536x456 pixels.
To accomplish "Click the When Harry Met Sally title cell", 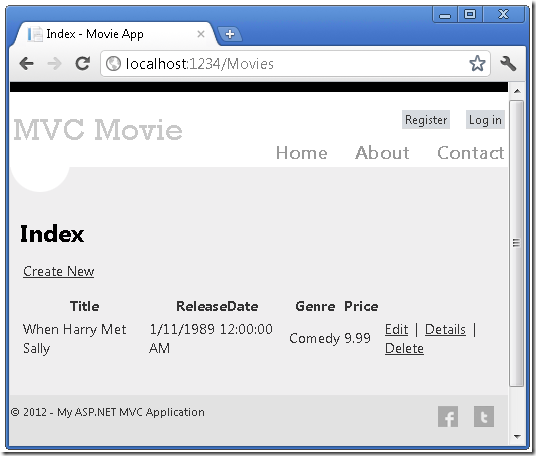I will (75, 339).
